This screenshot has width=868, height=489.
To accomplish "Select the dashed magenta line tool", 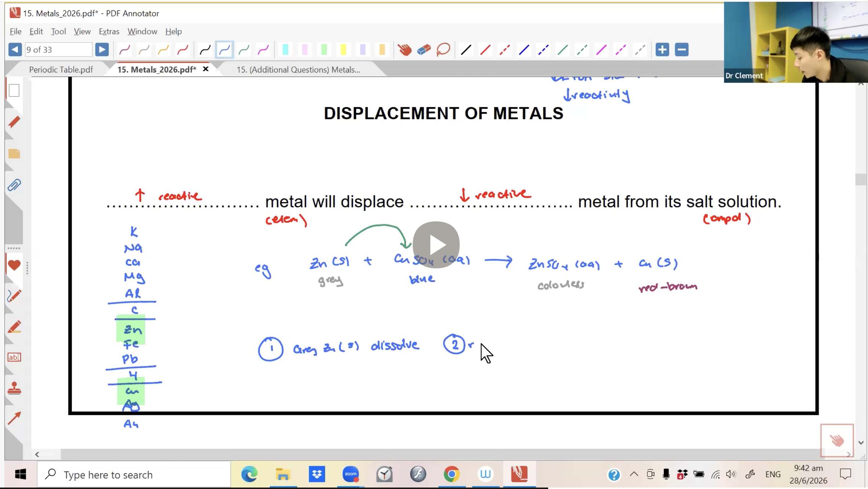I will [621, 50].
